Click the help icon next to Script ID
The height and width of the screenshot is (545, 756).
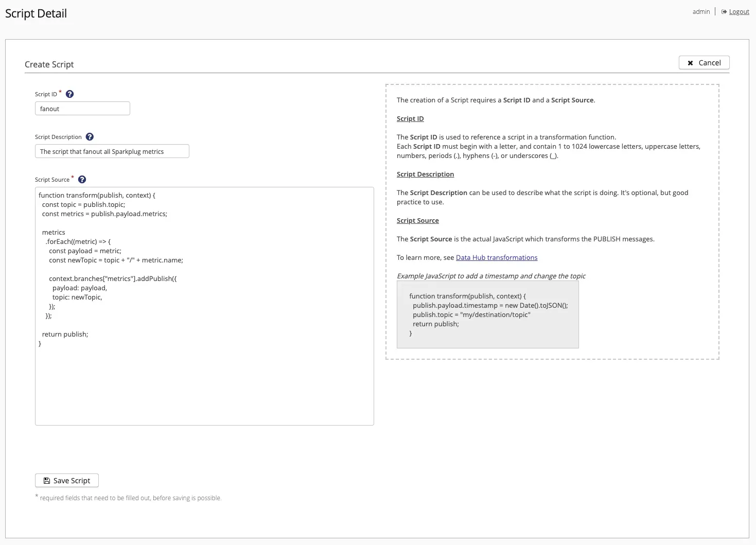tap(70, 94)
